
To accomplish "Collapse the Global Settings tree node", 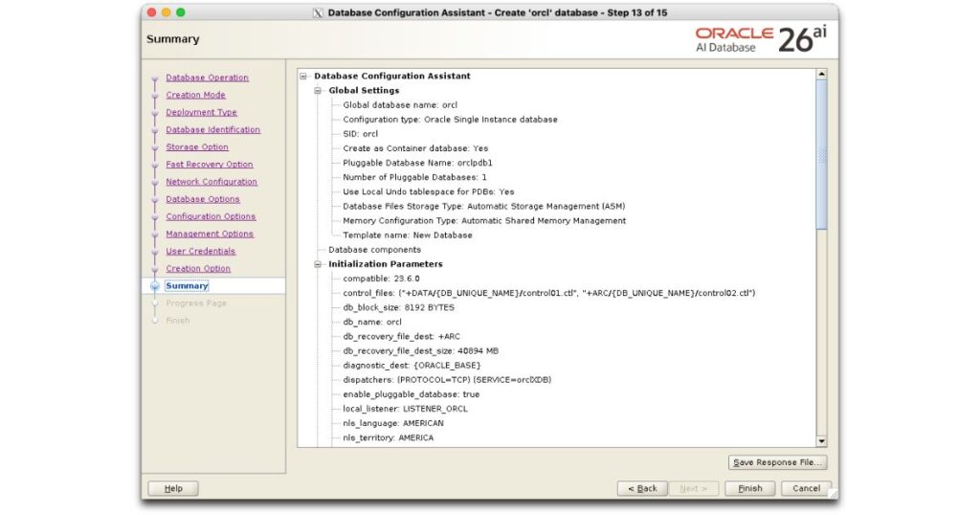I will [x=318, y=91].
